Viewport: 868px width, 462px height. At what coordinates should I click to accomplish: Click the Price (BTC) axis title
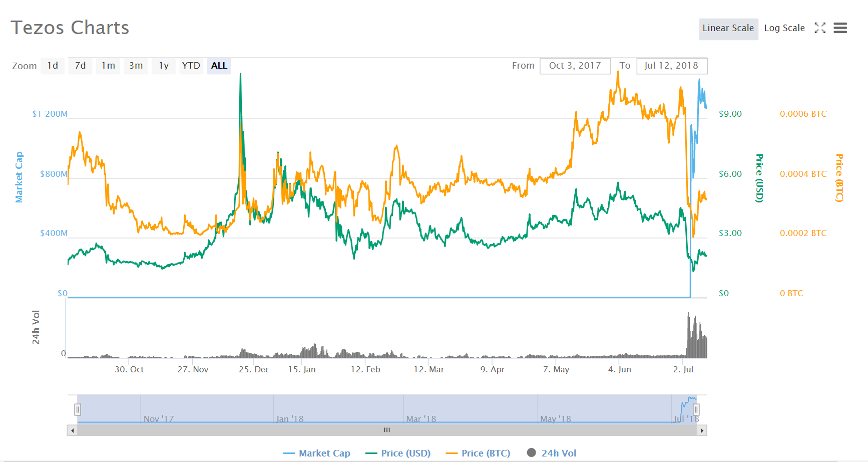point(839,178)
